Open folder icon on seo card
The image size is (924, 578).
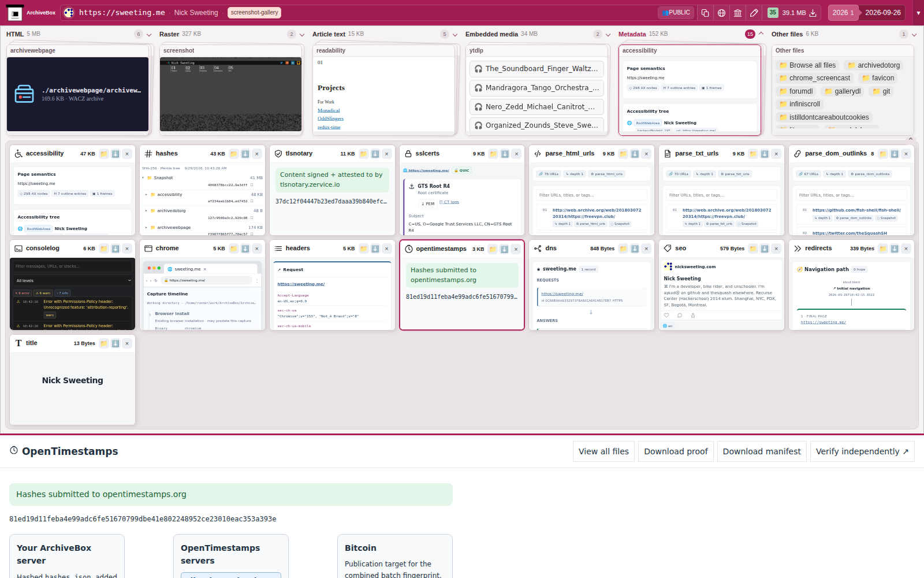[x=753, y=249]
